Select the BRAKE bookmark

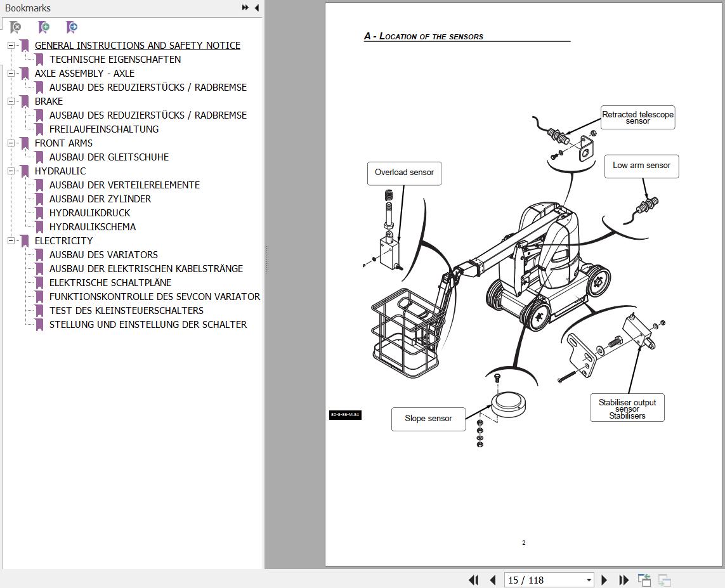tap(49, 101)
